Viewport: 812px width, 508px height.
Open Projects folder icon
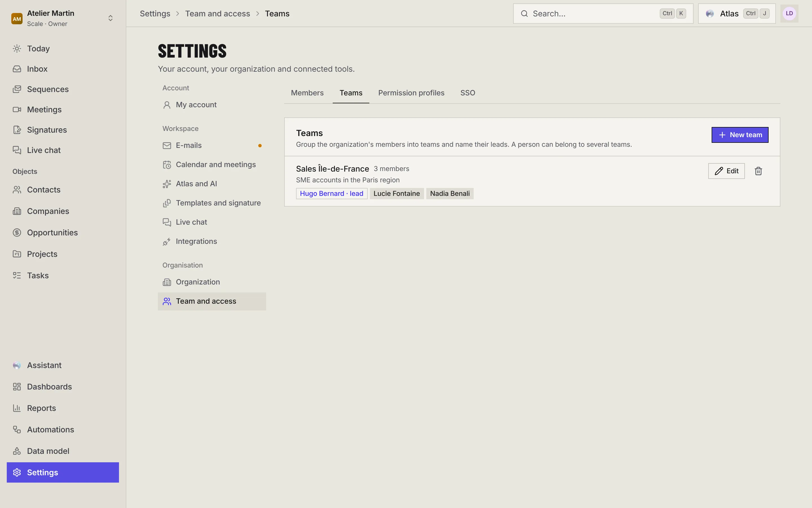click(17, 254)
